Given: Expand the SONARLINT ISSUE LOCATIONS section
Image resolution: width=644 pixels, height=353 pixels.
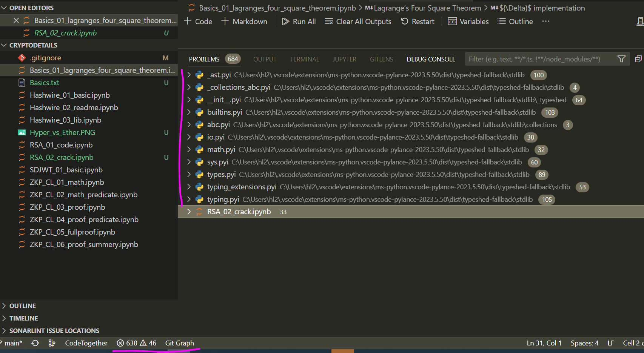Looking at the screenshot, I should [x=4, y=330].
